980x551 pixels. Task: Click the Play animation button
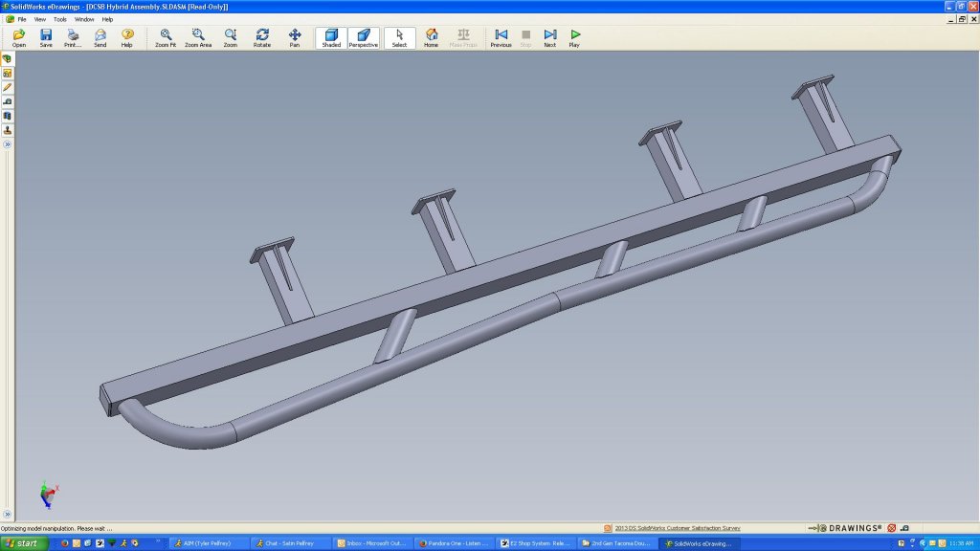pos(574,38)
